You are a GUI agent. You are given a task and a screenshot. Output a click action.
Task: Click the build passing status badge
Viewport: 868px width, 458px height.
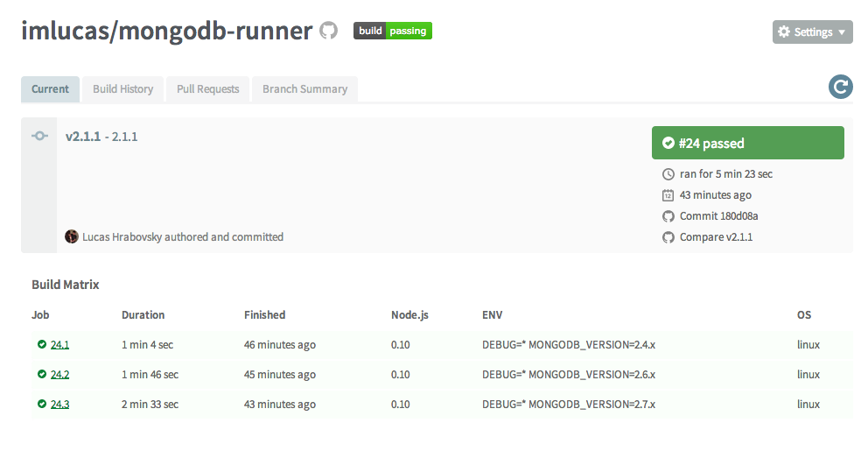coord(393,31)
